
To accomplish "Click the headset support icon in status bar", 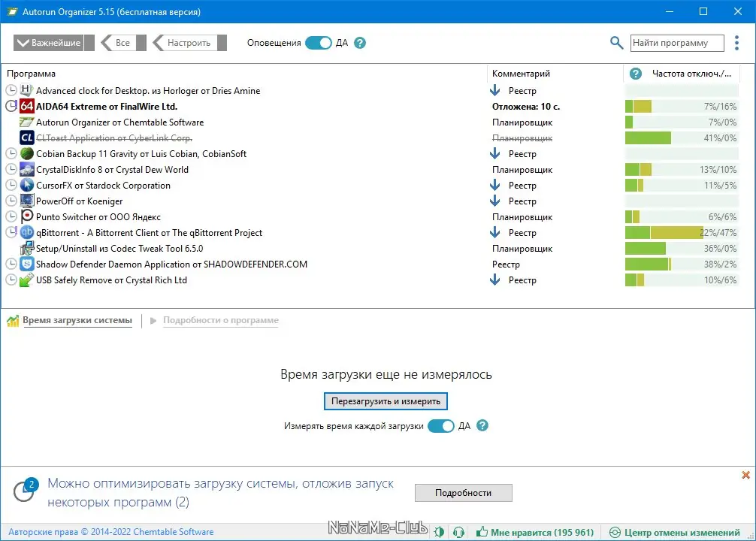I will [x=458, y=532].
